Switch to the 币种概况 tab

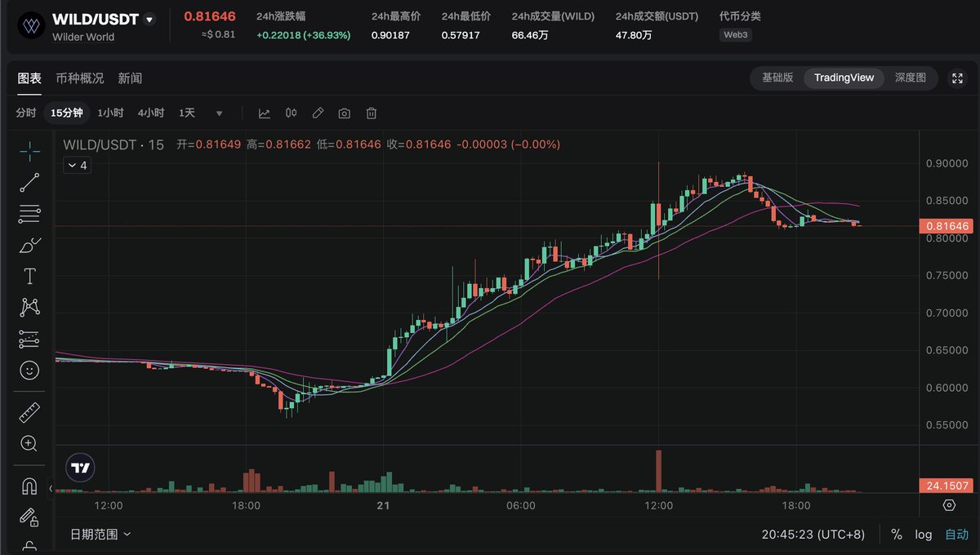click(x=80, y=78)
